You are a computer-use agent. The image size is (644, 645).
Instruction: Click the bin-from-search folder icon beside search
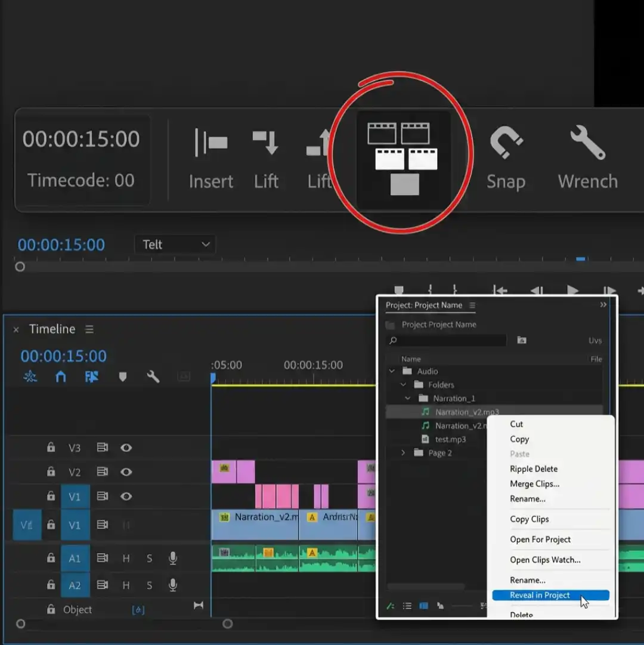coord(522,340)
